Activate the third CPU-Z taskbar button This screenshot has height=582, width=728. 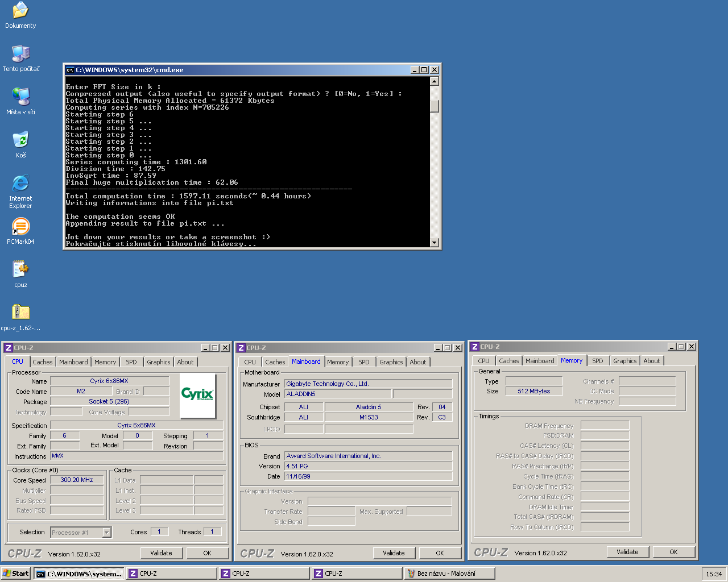(357, 573)
